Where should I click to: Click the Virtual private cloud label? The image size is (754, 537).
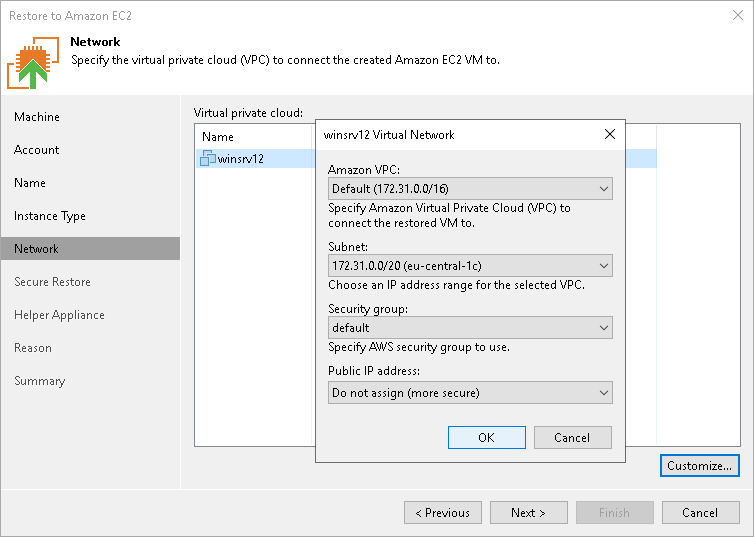click(248, 113)
